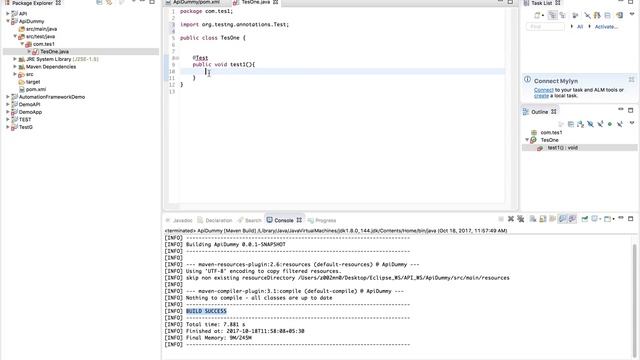Click Activate task link
This screenshot has width=640, height=360.
(x=606, y=27)
